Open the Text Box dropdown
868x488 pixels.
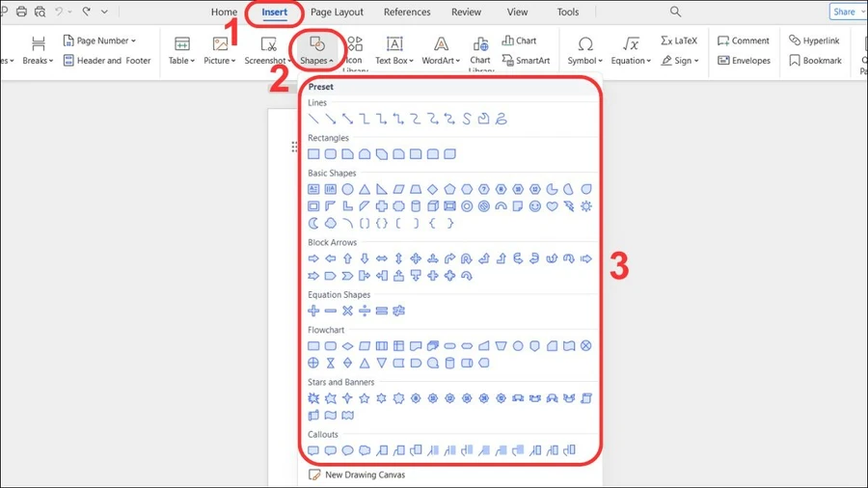pyautogui.click(x=394, y=51)
